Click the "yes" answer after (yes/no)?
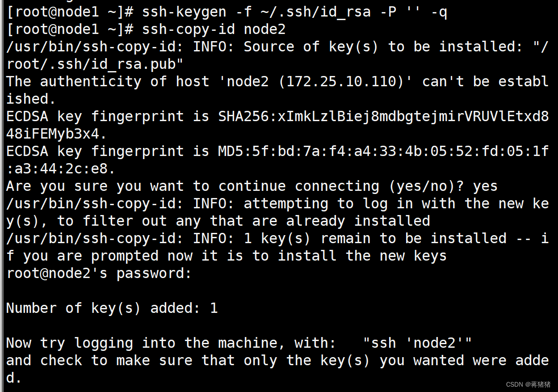Screen dimensions: 558x392 pos(485,186)
